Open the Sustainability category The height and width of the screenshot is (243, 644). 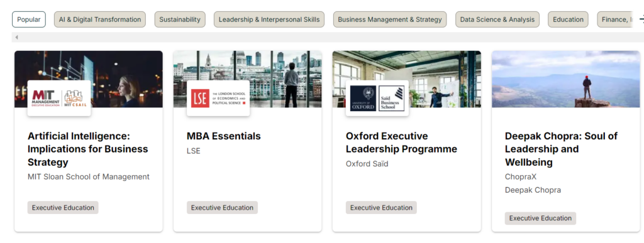pos(180,19)
